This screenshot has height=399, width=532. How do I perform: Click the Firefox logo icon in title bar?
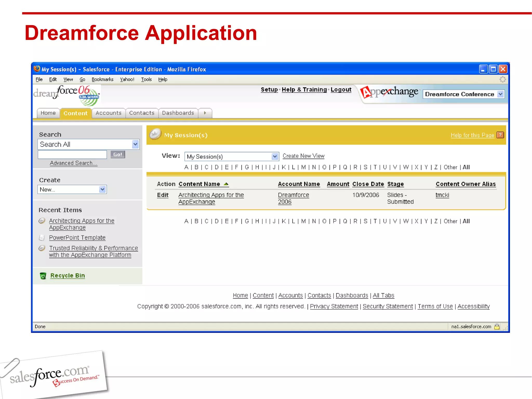37,69
